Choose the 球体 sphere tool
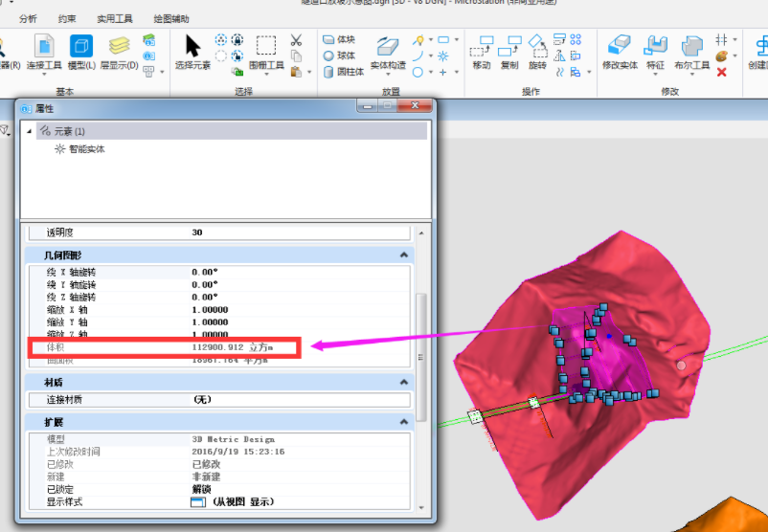The image size is (768, 532). (x=339, y=55)
